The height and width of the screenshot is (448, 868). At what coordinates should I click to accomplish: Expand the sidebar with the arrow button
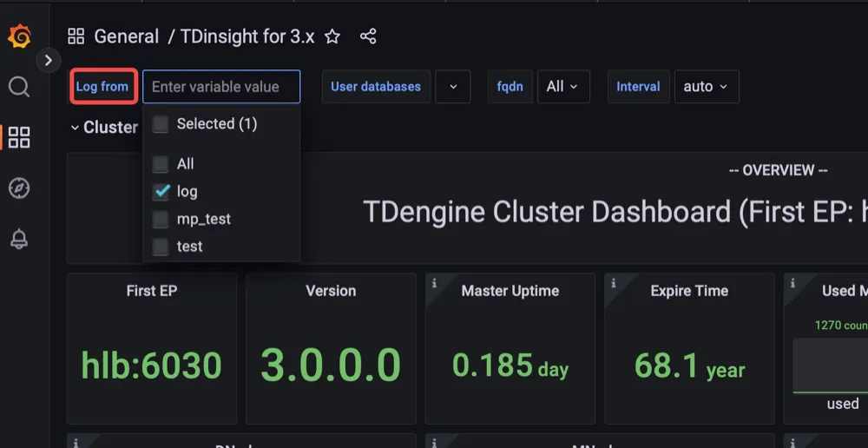48,60
